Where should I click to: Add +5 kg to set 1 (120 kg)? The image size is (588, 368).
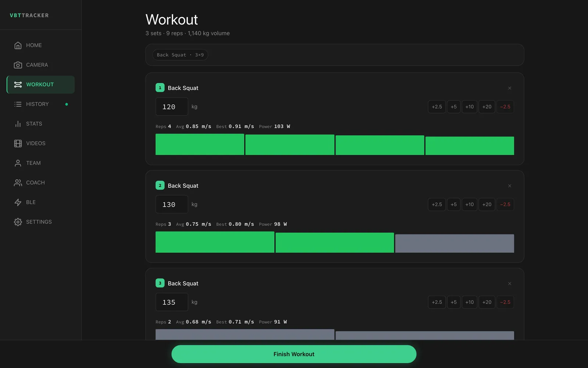pos(453,107)
